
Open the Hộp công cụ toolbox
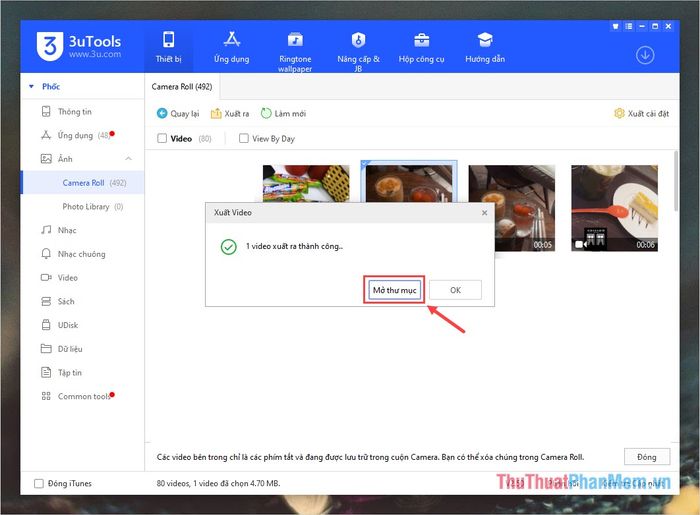pyautogui.click(x=421, y=47)
